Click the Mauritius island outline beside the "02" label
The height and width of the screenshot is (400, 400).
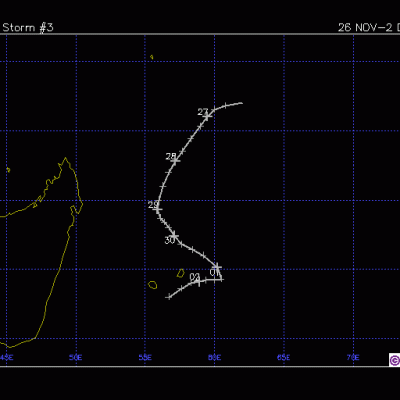(x=181, y=273)
